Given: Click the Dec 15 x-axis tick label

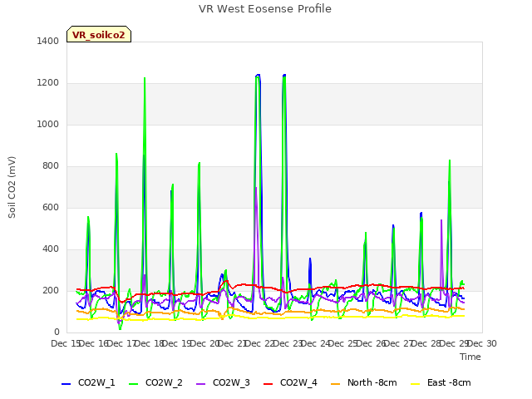Looking at the screenshot, I should click(x=66, y=343).
